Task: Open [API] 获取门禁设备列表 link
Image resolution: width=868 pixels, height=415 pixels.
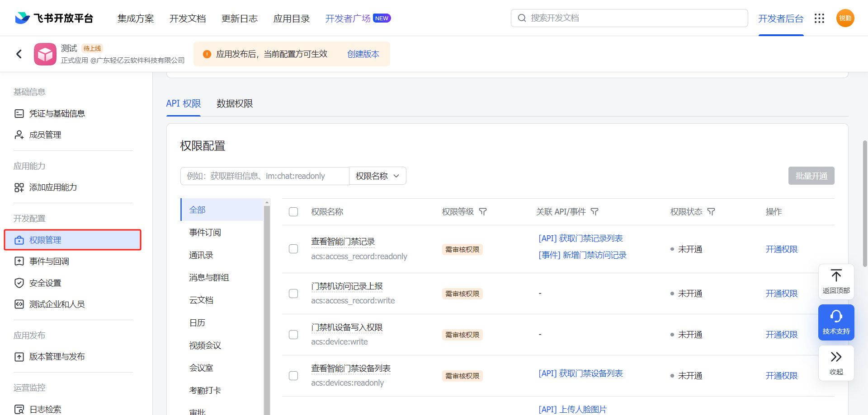Action: tap(580, 373)
